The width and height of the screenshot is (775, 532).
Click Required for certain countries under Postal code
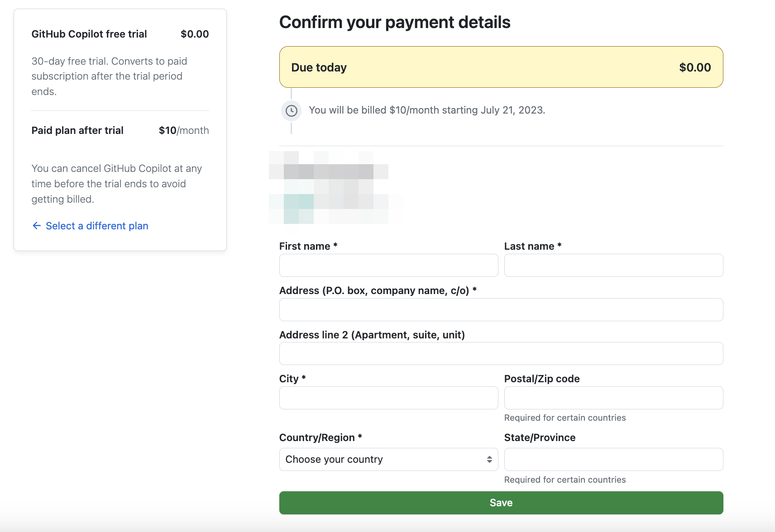(565, 418)
